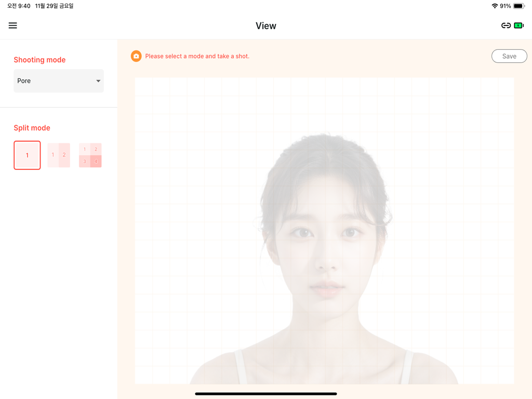The width and height of the screenshot is (532, 399).
Task: Tap the device link connection icon
Action: 506,25
